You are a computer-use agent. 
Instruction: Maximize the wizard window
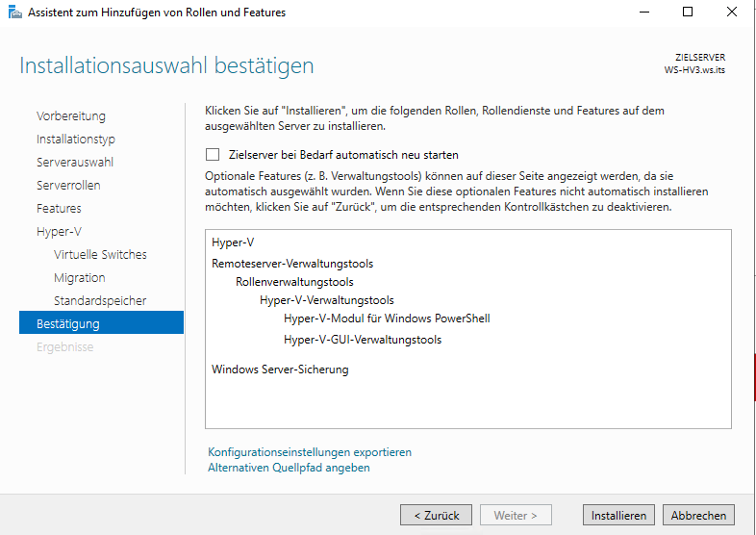click(x=688, y=13)
